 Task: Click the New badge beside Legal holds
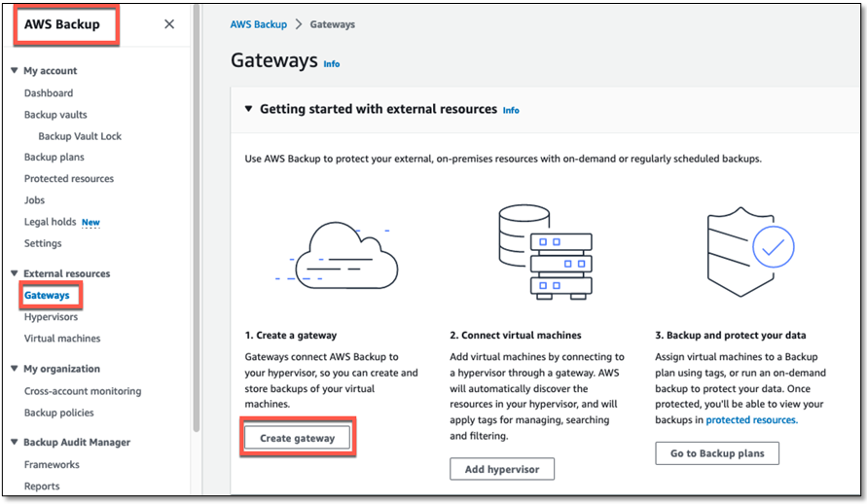90,222
